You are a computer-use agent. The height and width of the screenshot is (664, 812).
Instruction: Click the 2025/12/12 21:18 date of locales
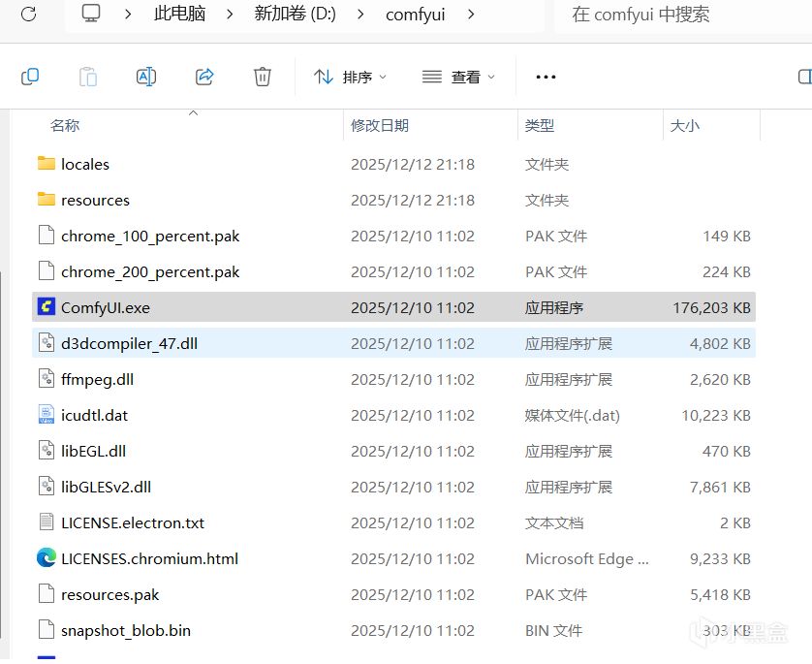click(413, 164)
